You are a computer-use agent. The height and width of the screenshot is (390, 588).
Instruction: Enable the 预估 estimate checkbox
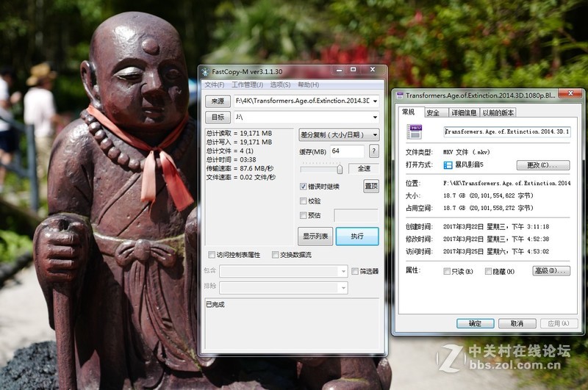click(x=303, y=215)
